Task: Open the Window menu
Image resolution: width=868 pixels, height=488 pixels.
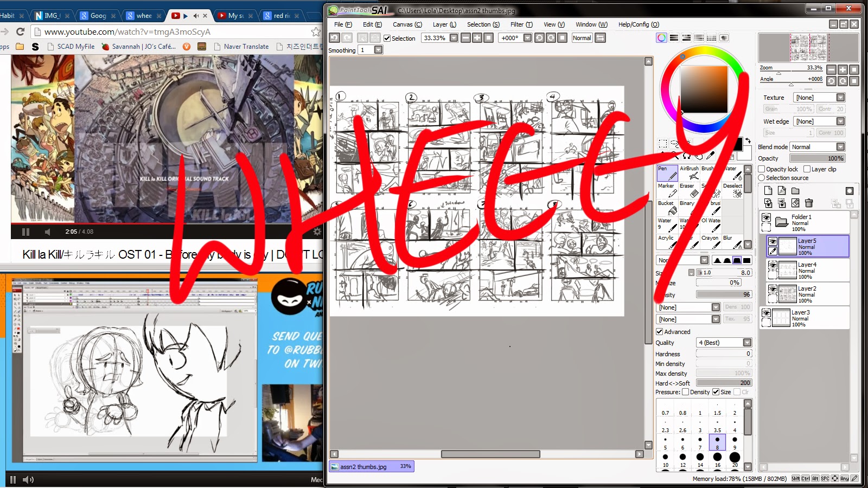Action: tap(591, 24)
